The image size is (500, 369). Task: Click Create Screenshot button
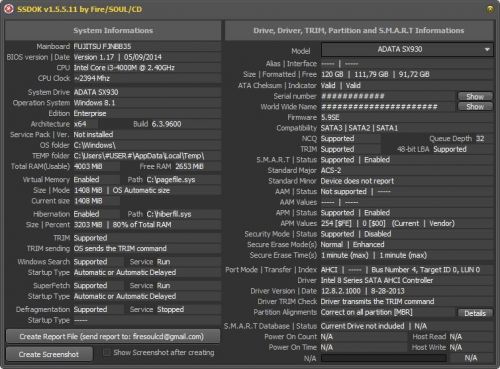[49, 354]
